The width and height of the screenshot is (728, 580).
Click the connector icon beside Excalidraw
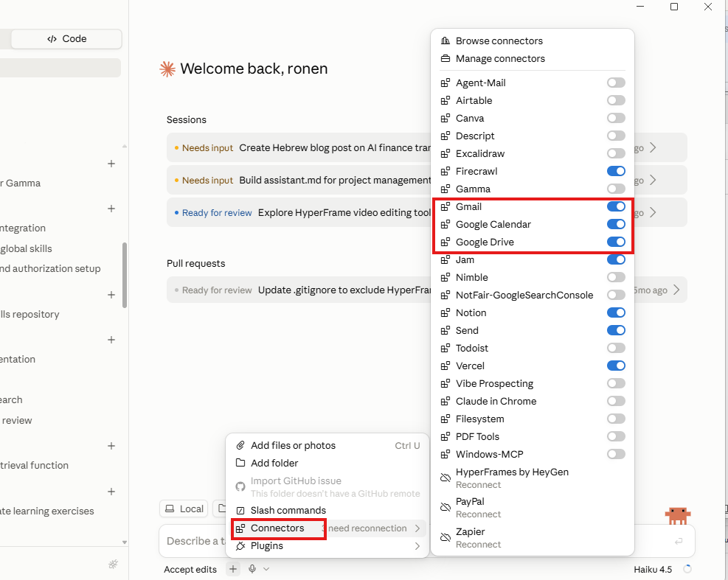point(446,153)
